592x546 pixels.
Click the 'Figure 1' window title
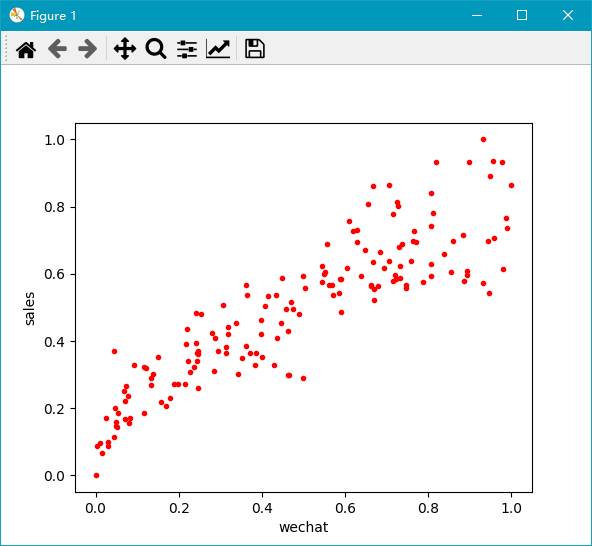click(x=53, y=16)
